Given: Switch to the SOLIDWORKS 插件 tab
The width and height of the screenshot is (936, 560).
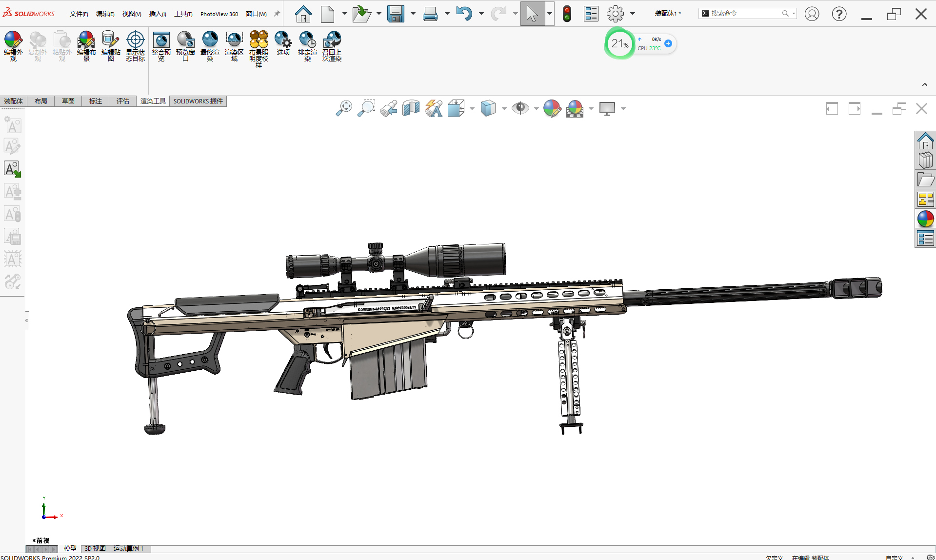Looking at the screenshot, I should coord(198,101).
